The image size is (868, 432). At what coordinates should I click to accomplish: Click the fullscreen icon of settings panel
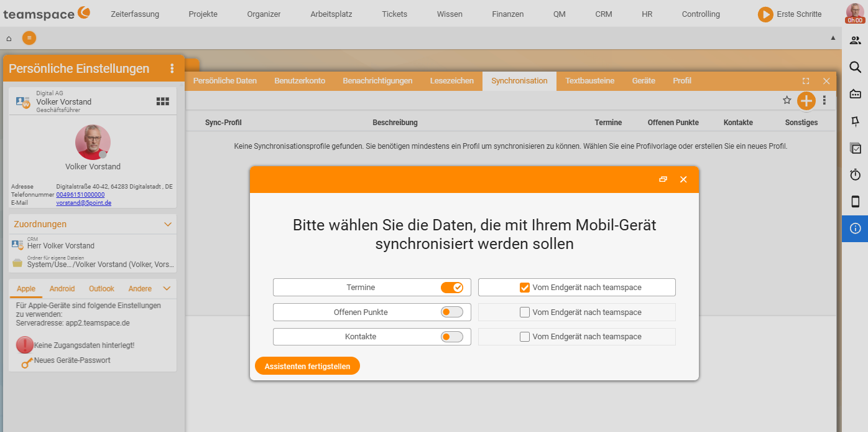(x=806, y=81)
